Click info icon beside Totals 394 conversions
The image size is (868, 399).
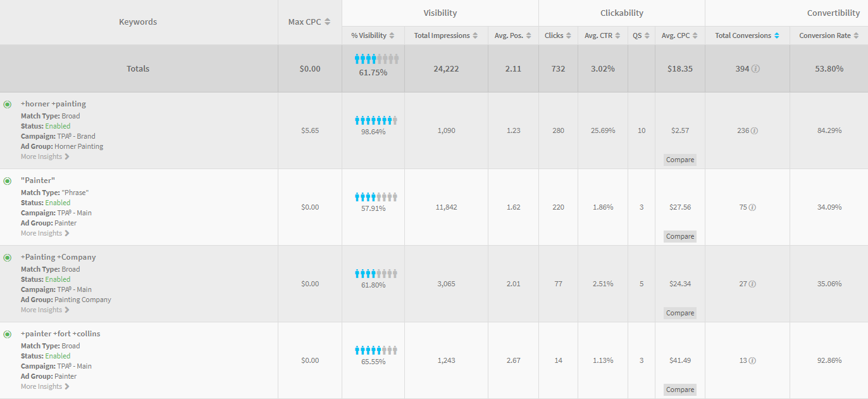pos(756,69)
